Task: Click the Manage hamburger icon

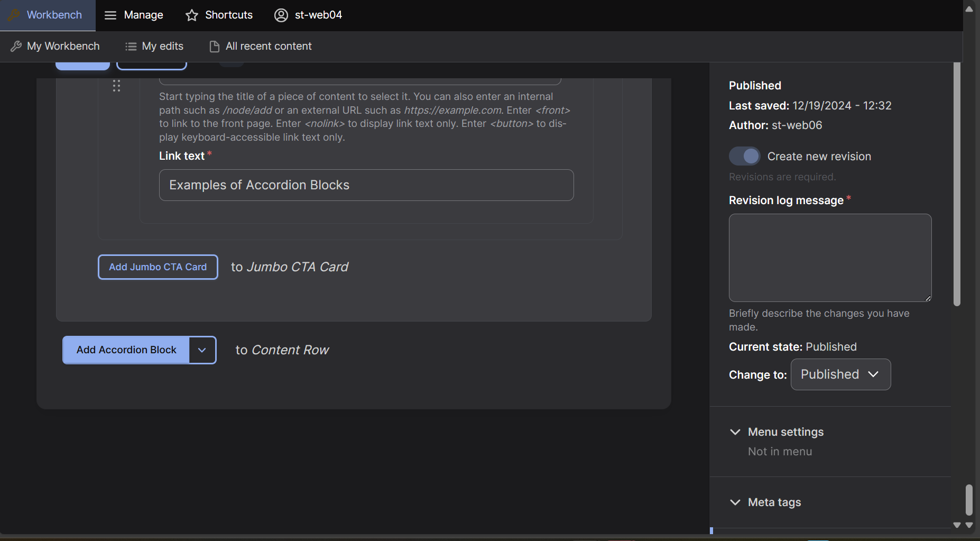Action: (110, 15)
